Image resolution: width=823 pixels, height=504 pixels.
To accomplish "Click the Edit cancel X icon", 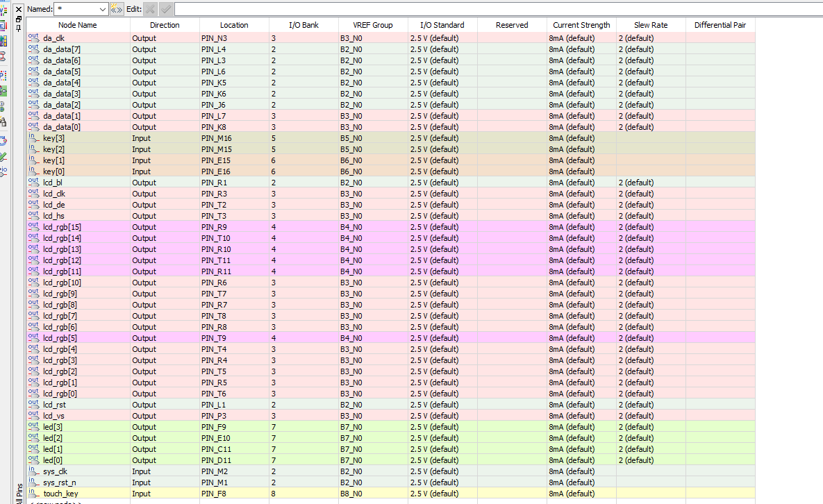I will coord(150,9).
